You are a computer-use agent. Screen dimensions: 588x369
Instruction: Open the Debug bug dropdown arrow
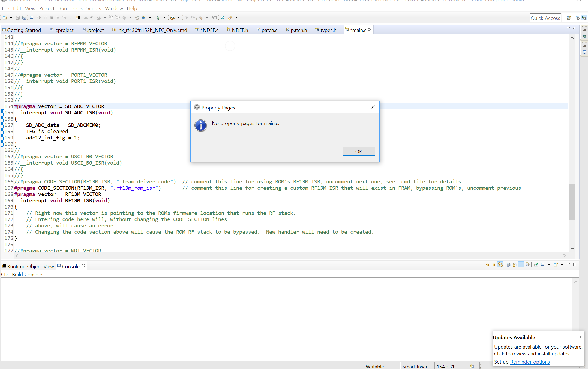tap(164, 17)
